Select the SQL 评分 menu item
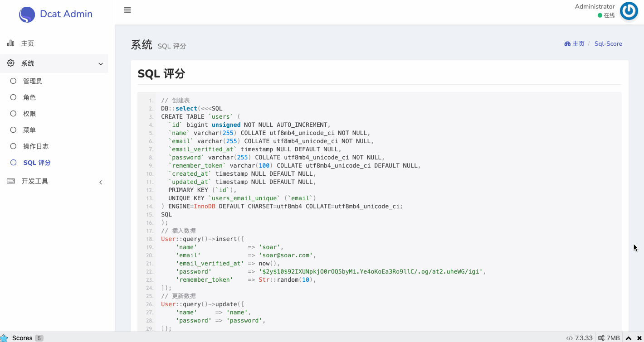Viewport: 644px width, 342px height. coord(54,163)
